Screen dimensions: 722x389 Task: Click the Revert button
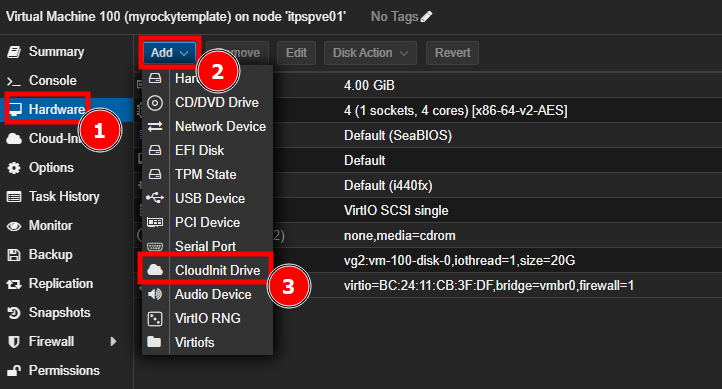point(452,53)
